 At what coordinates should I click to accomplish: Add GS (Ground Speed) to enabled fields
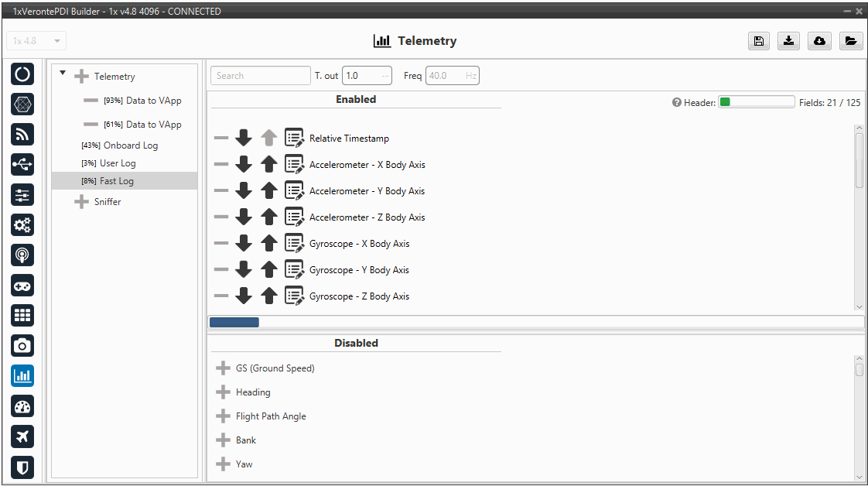point(223,368)
